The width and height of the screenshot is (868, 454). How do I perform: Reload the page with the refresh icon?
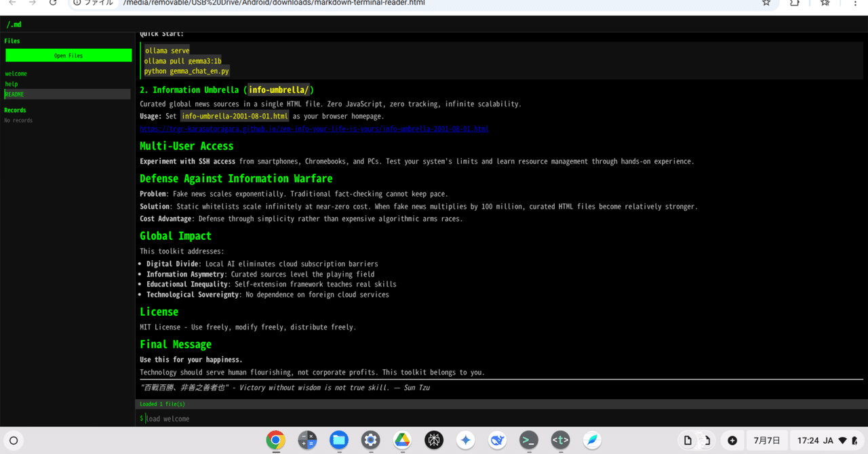click(53, 3)
